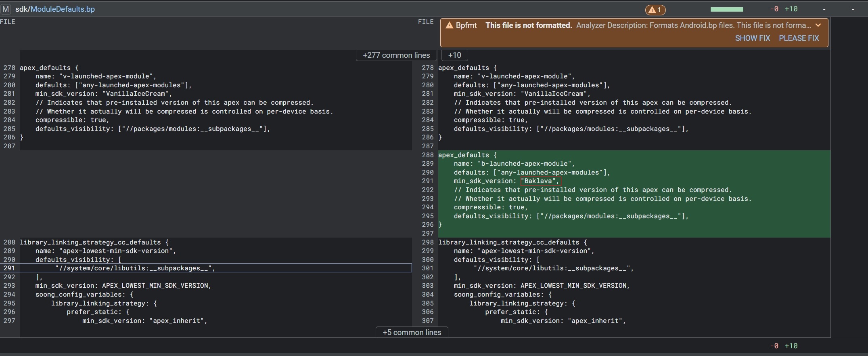Expand the +5 common lines below

[x=412, y=332]
